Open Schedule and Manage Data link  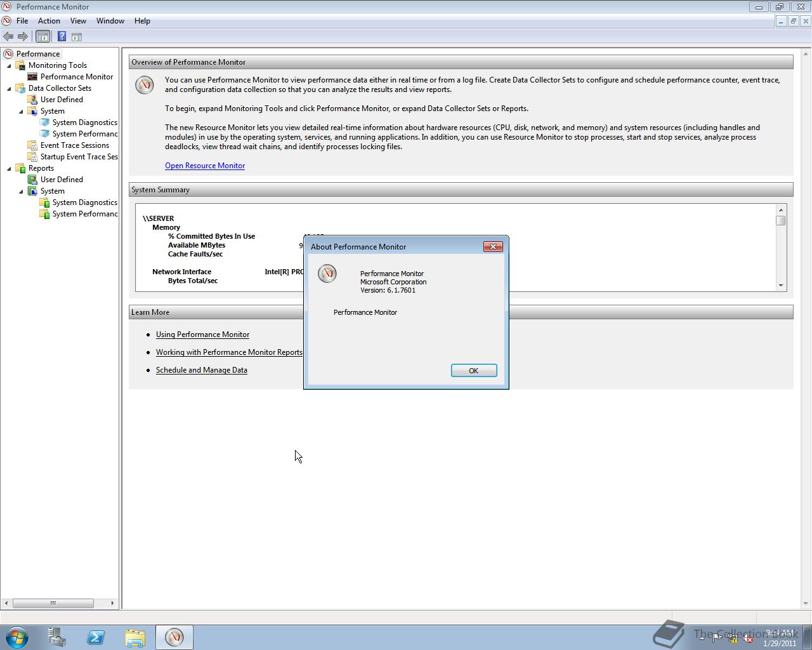point(202,370)
